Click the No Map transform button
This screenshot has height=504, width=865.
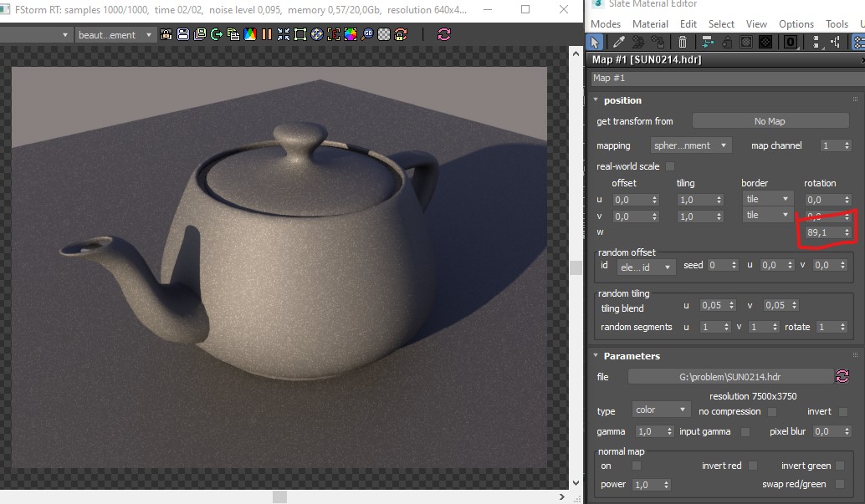[770, 121]
